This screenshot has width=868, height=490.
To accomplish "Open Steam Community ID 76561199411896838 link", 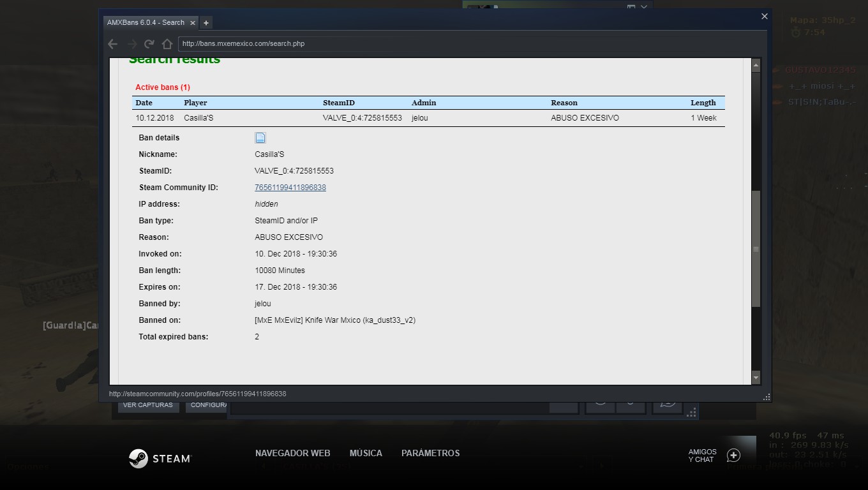I will [290, 188].
